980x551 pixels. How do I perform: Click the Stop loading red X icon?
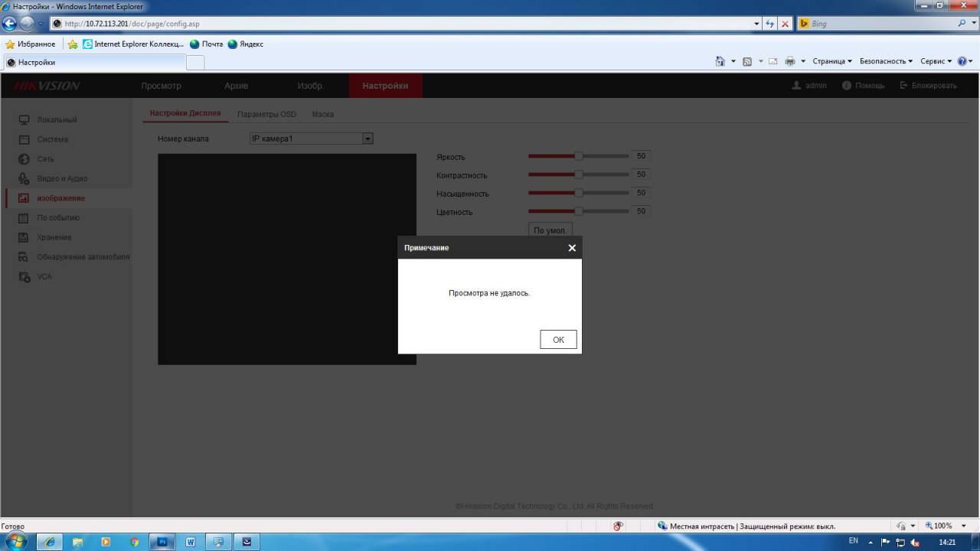click(785, 24)
